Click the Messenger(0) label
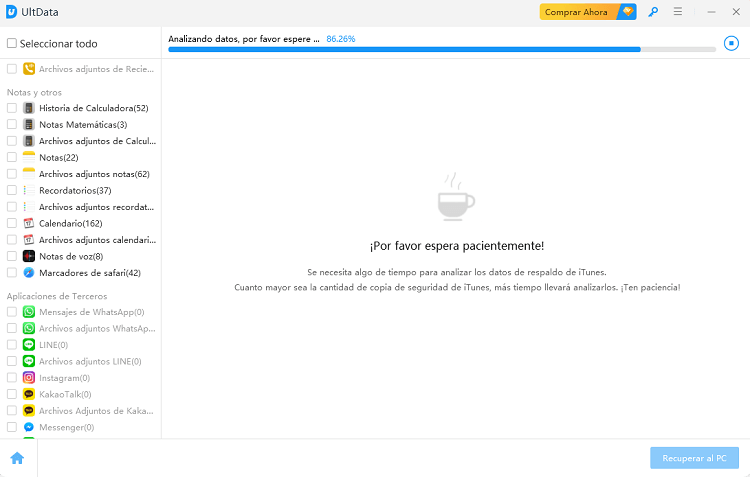Screen dimensions: 750x477 66,427
